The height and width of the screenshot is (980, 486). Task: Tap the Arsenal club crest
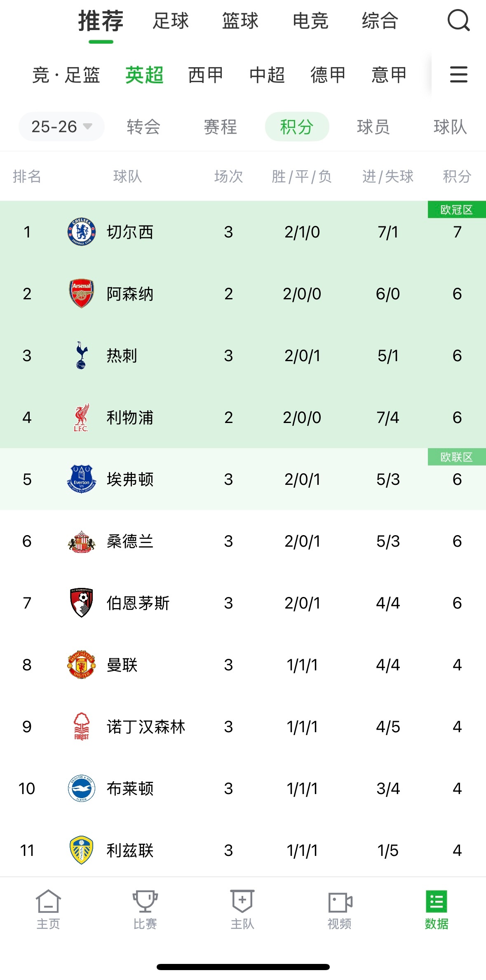click(82, 294)
